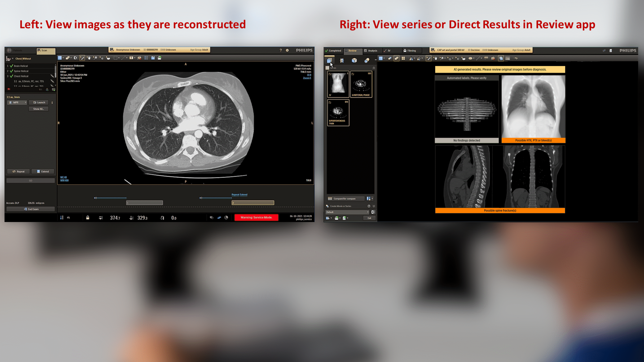Select the pan hand tool in the scan toolbar
Viewport: 644px width, 362px height.
[x=89, y=58]
